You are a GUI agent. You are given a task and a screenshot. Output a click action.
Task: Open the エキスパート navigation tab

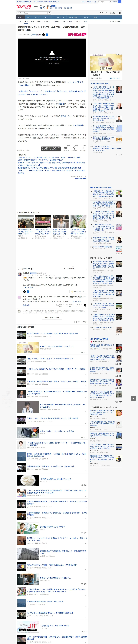tap(48, 17)
